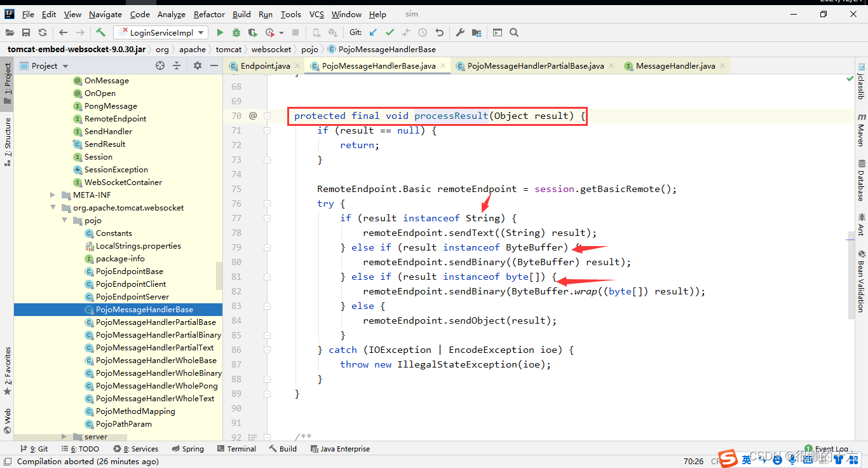Open the 6: TODO tool window
The width and height of the screenshot is (868, 468).
[x=79, y=449]
